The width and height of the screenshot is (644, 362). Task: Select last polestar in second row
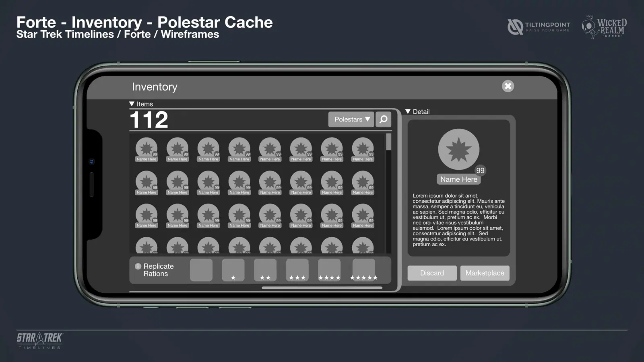[x=363, y=183]
